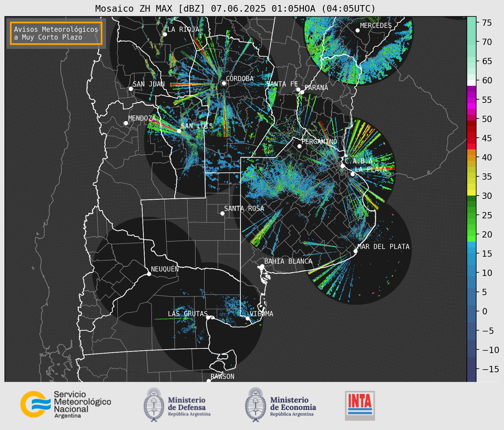Click the VIEDMA map label
This screenshot has height=430, width=504.
click(261, 314)
